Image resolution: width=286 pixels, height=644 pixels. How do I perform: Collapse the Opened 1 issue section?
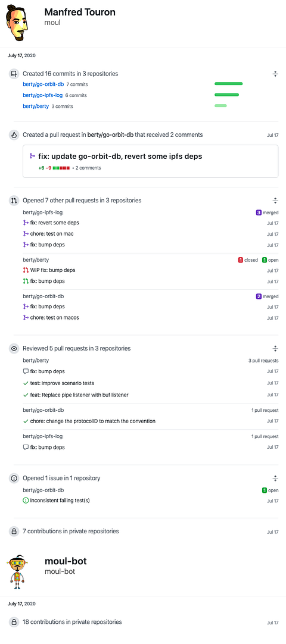coord(275,478)
